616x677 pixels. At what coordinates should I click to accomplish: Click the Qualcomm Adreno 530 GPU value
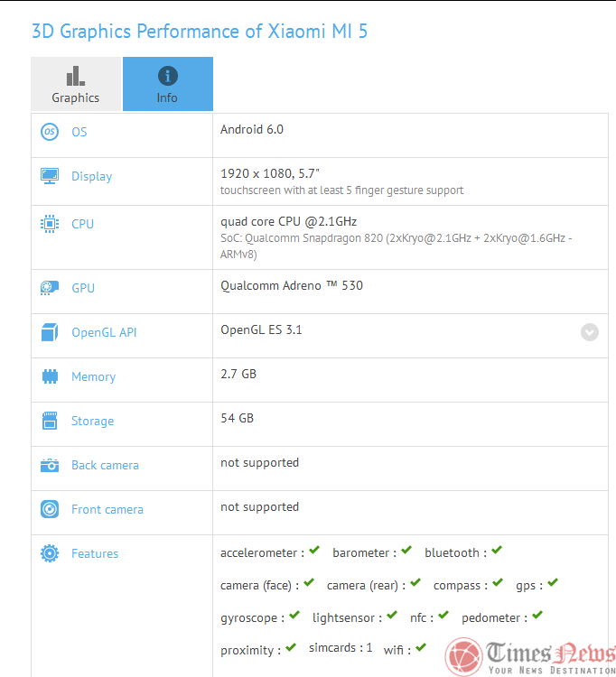click(x=292, y=285)
